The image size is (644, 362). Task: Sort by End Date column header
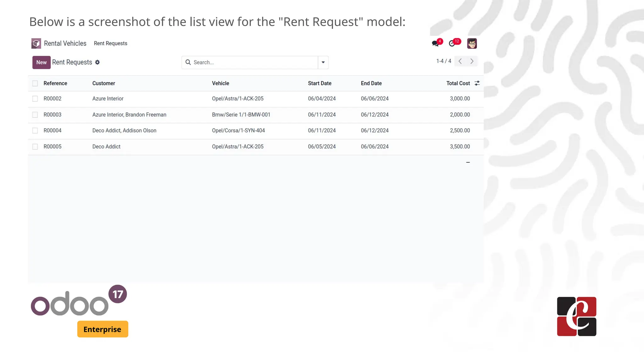(371, 83)
